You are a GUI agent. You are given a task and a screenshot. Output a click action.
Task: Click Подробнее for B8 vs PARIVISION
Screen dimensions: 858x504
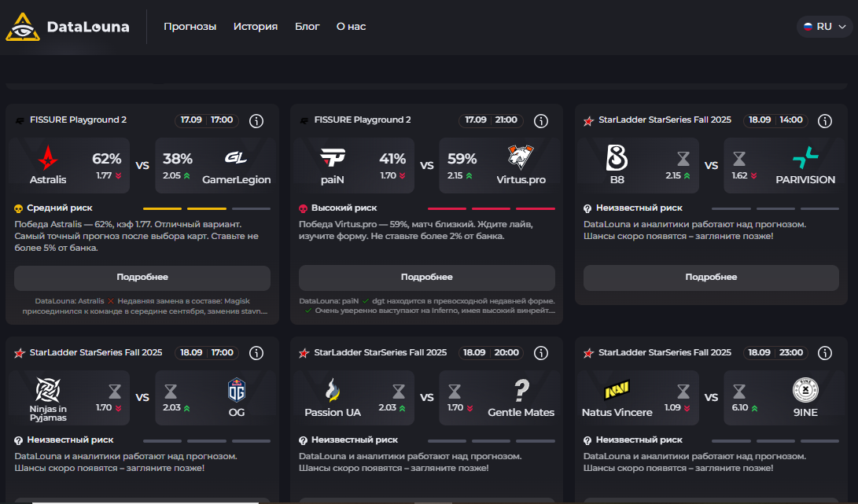pos(711,278)
